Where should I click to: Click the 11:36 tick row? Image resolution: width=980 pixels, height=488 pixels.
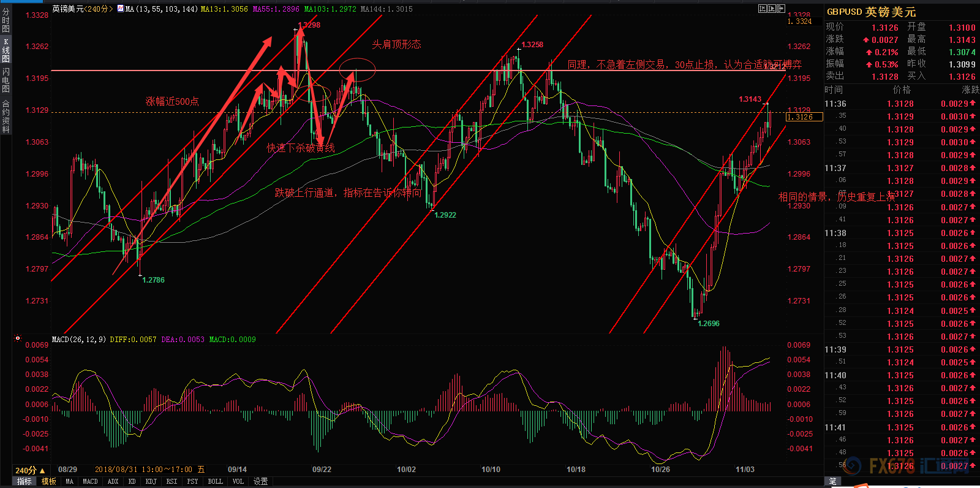coord(901,104)
